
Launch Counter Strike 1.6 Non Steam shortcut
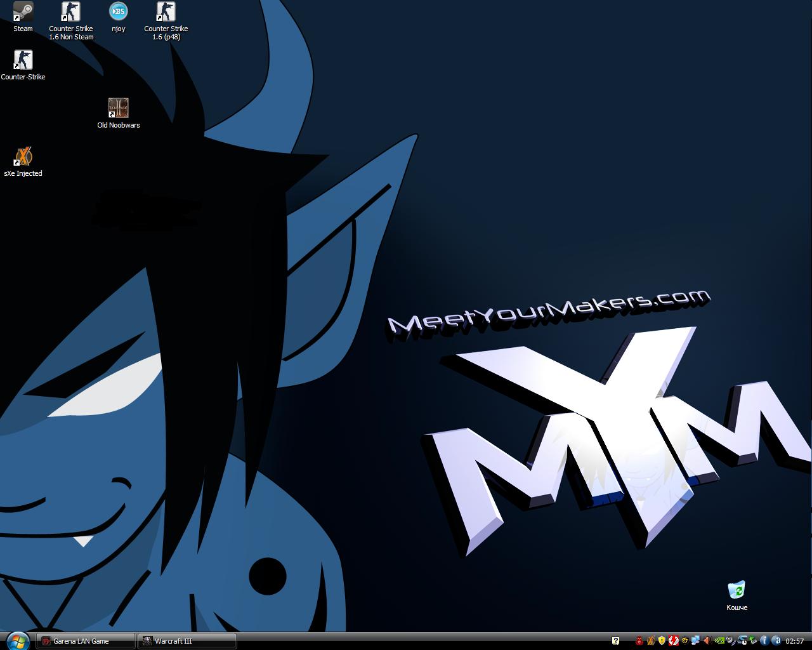[x=71, y=21]
